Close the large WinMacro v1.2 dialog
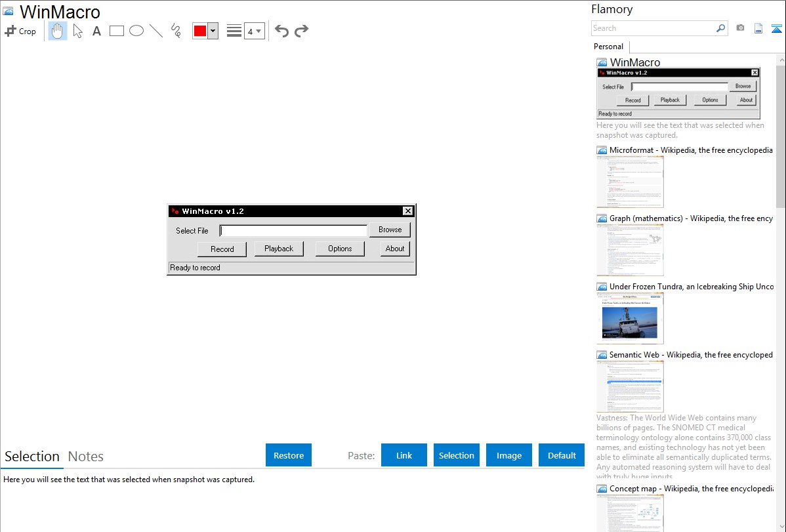The image size is (786, 532). point(408,211)
